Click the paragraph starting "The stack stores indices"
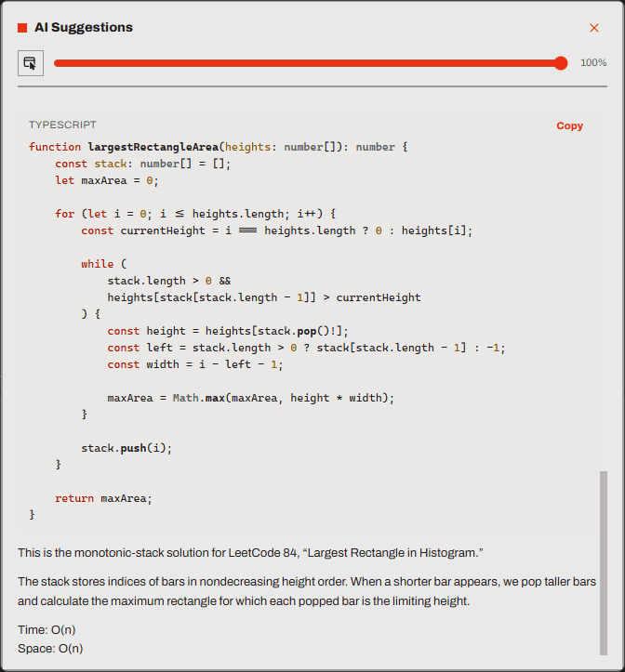The image size is (625, 672). click(x=307, y=591)
